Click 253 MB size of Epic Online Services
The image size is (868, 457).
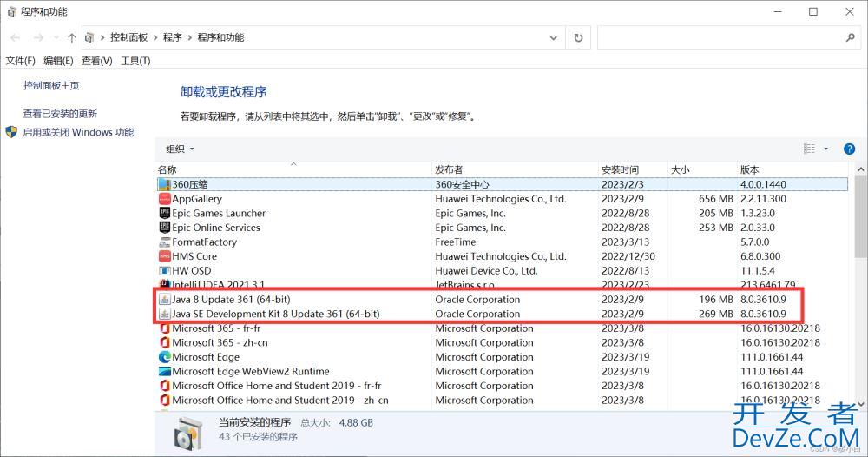pyautogui.click(x=716, y=228)
